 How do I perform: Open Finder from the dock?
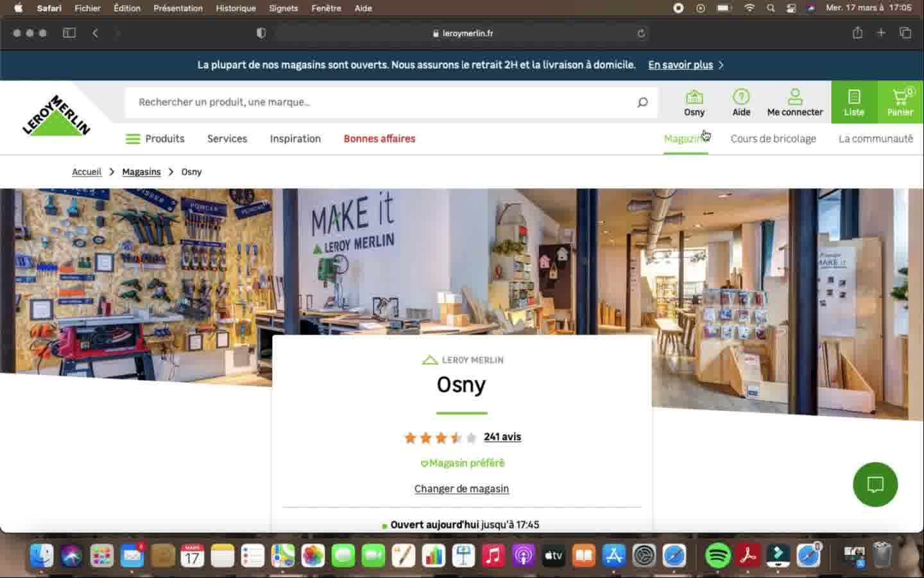pyautogui.click(x=42, y=556)
